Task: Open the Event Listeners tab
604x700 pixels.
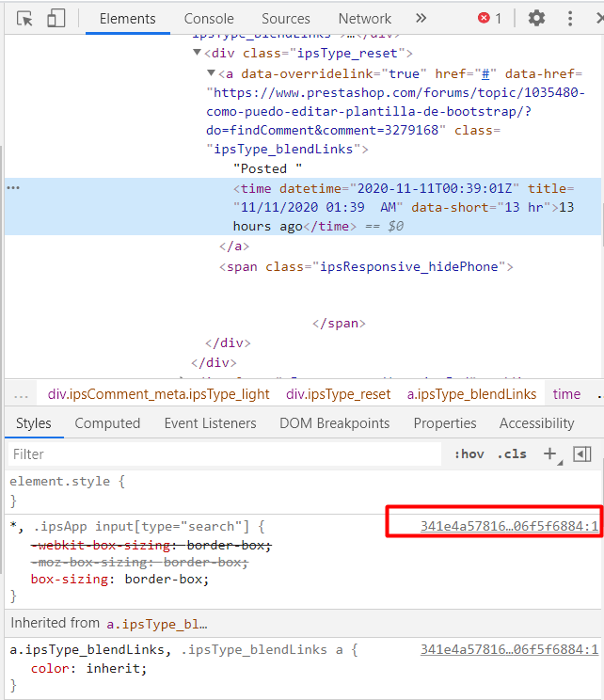Action: pyautogui.click(x=210, y=423)
